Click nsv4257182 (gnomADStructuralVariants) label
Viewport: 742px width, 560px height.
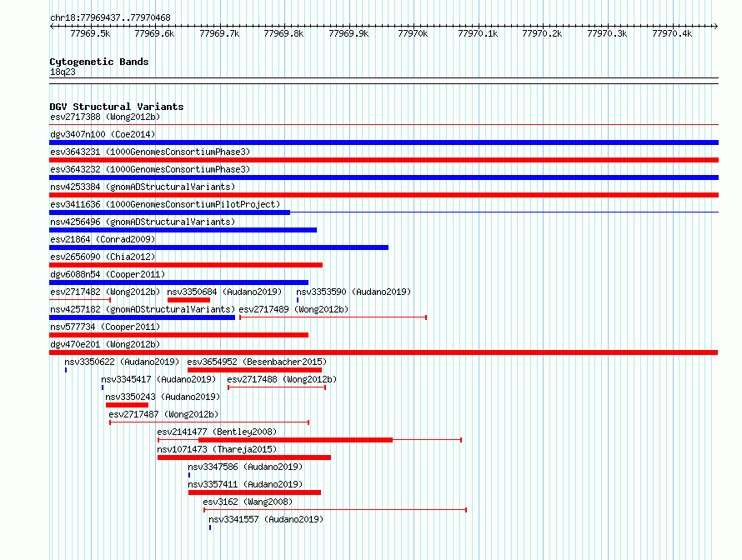click(x=143, y=309)
